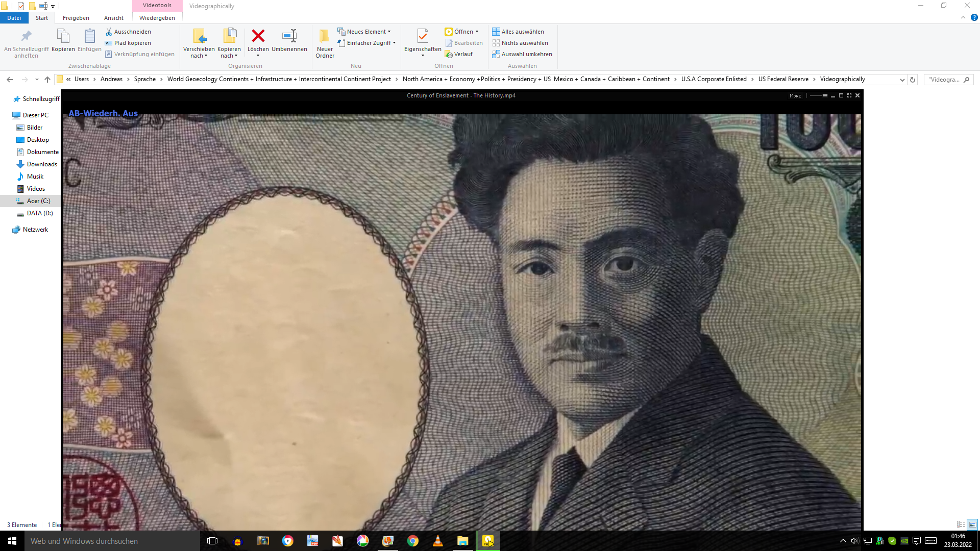The width and height of the screenshot is (980, 551).
Task: Create a new folder with Neuer Ordner
Action: pyautogui.click(x=325, y=43)
